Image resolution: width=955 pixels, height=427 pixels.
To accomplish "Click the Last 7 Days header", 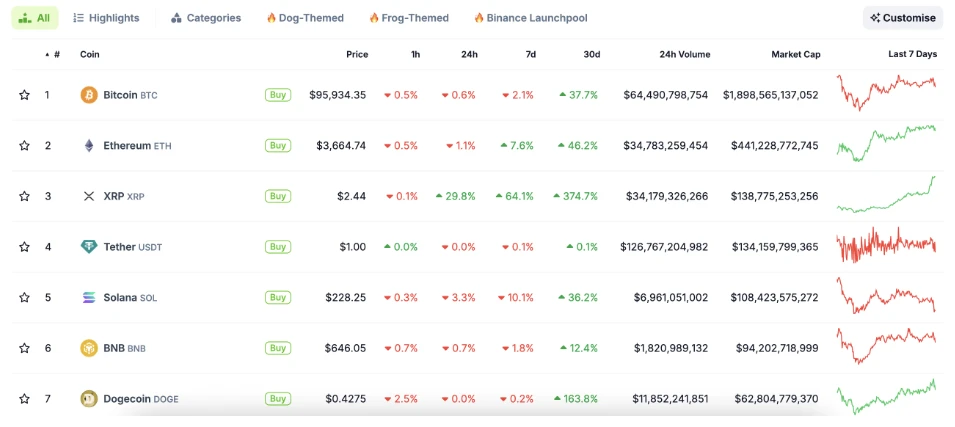I will point(912,54).
